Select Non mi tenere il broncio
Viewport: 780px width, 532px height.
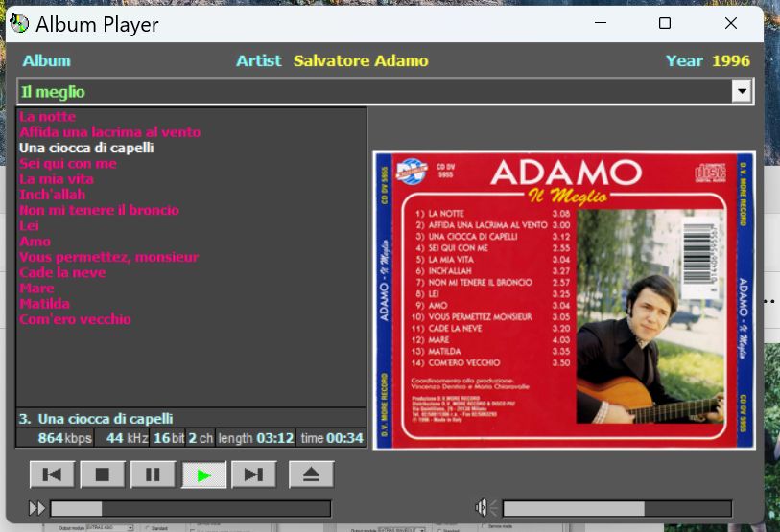pos(99,210)
